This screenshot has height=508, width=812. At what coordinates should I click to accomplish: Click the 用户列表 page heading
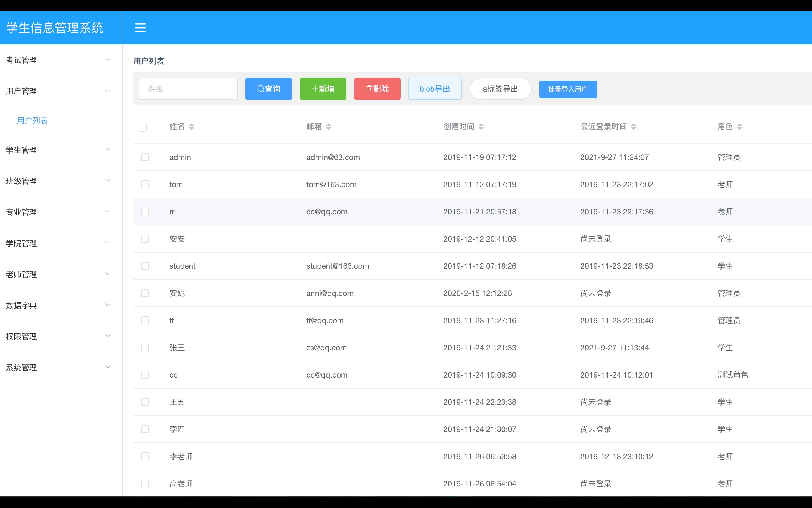tap(149, 61)
